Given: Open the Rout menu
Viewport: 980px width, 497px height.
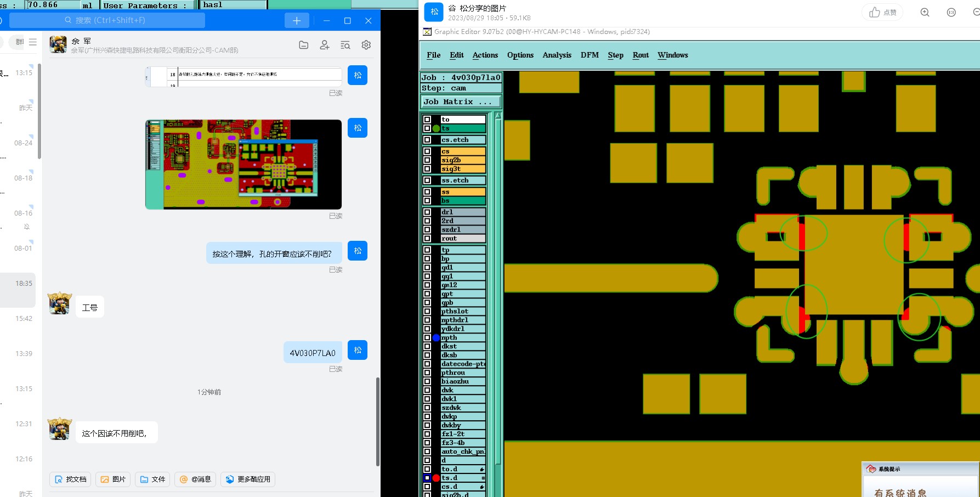Looking at the screenshot, I should (x=641, y=55).
